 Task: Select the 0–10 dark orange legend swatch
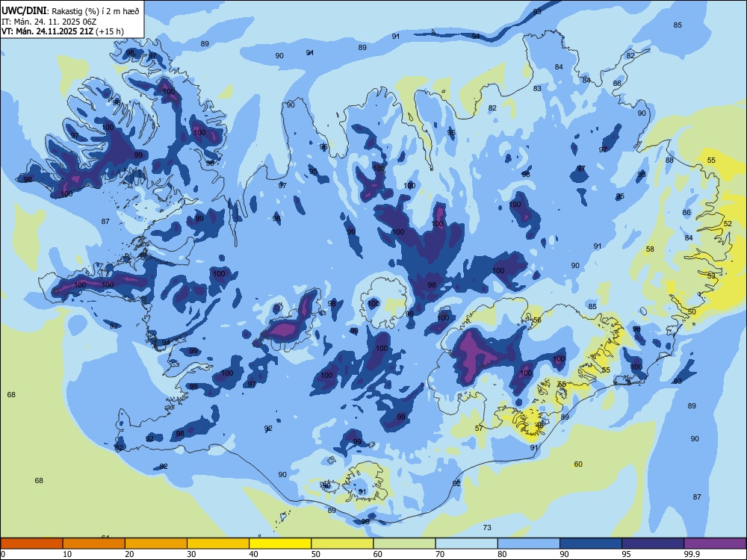31,544
